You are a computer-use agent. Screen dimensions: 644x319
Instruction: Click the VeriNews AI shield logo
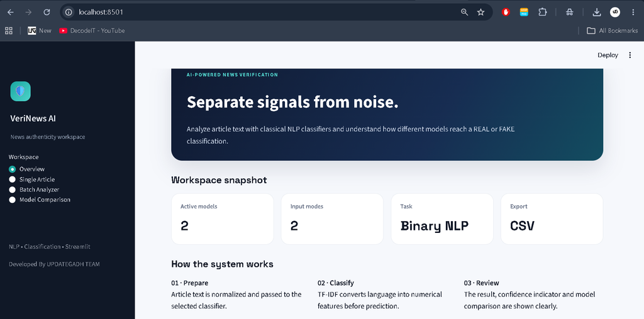[x=21, y=91]
